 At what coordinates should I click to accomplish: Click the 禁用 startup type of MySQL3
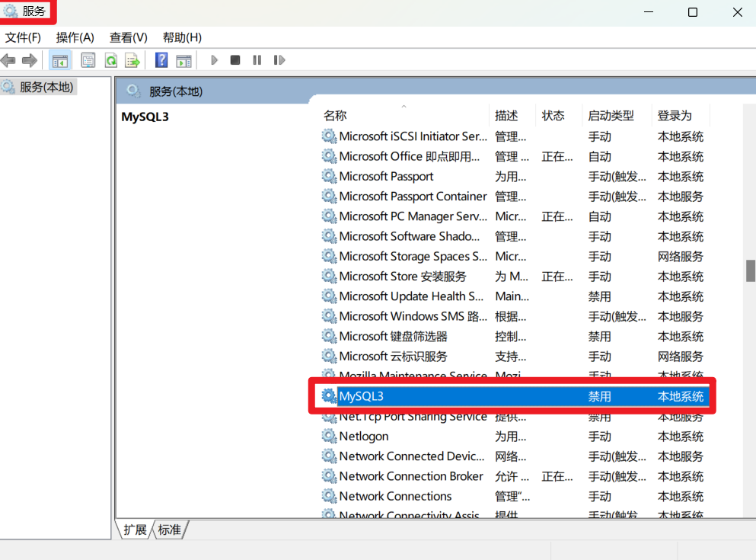(599, 396)
